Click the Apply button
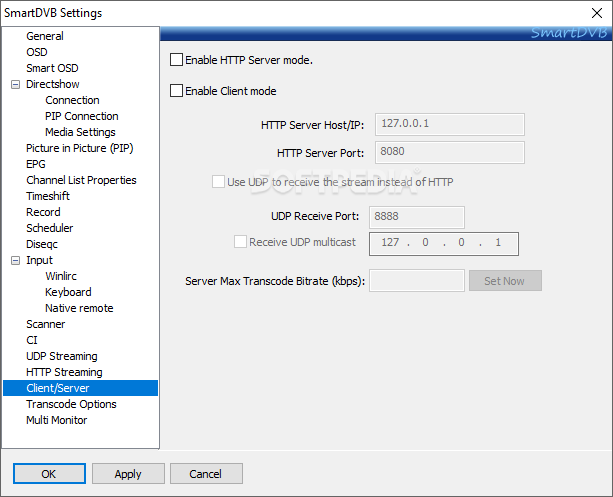The width and height of the screenshot is (613, 497). 128,474
